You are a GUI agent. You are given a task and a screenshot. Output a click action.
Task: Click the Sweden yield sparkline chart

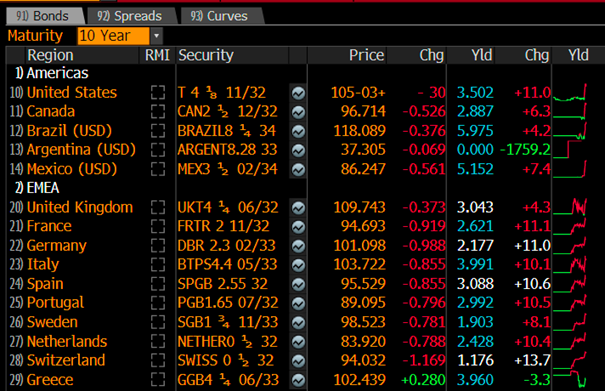[570, 322]
